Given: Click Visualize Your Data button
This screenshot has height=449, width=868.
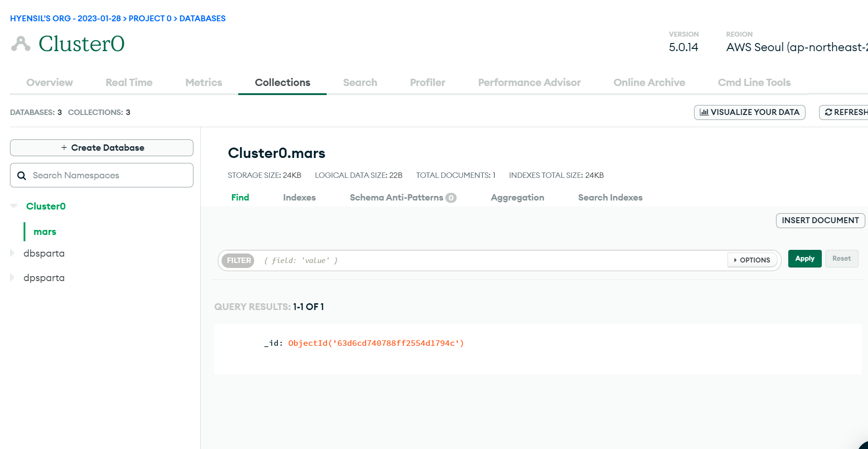Looking at the screenshot, I should 749,112.
